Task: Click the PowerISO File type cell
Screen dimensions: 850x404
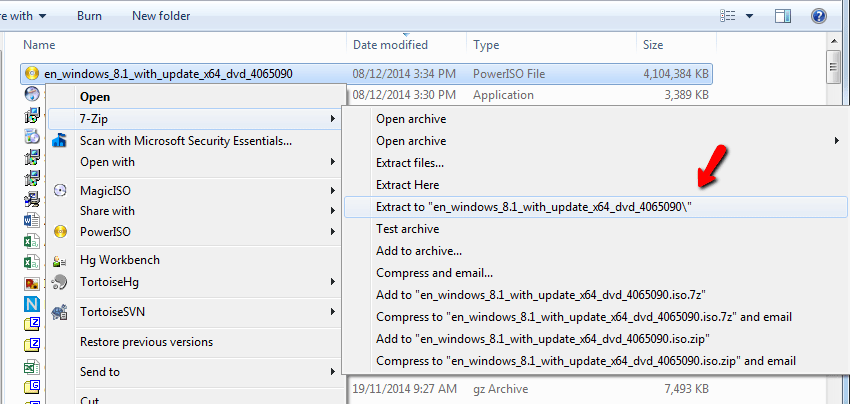Action: 509,74
